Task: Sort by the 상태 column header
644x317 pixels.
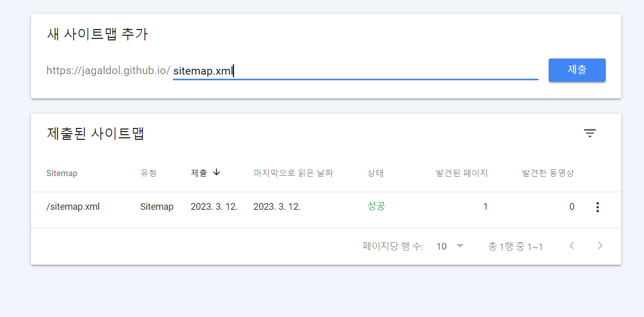Action: pos(375,173)
